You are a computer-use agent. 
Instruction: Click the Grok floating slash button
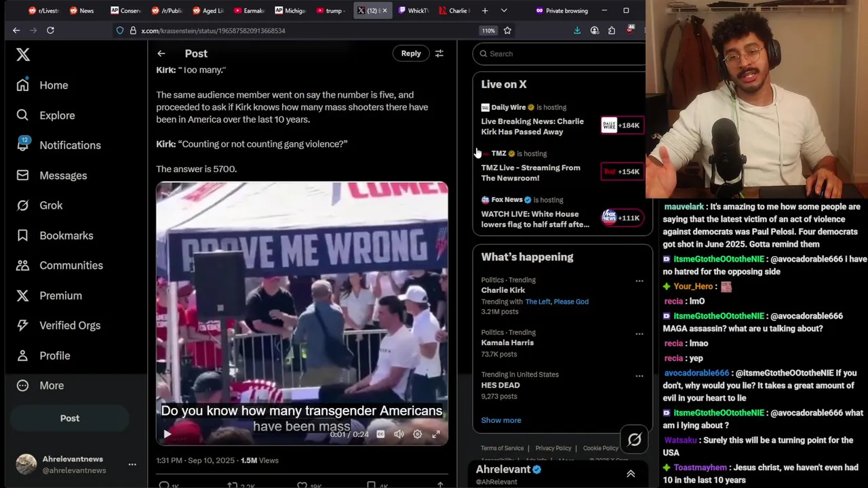click(635, 440)
